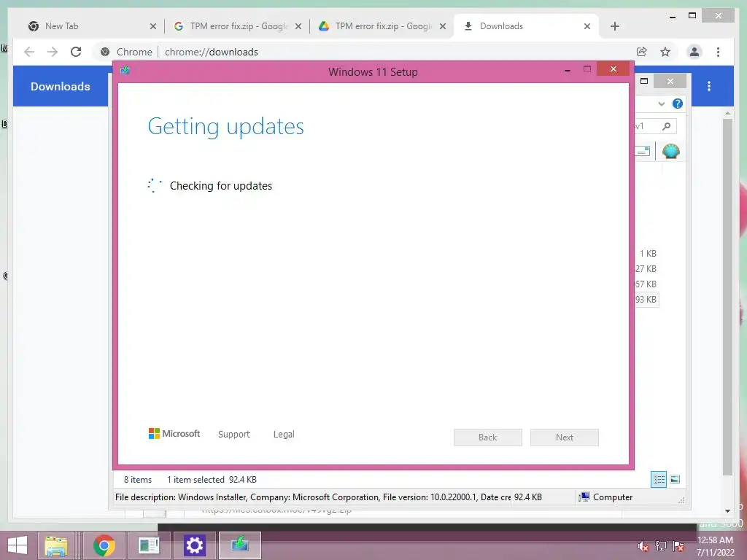Open the Chrome profile avatar

tap(694, 52)
